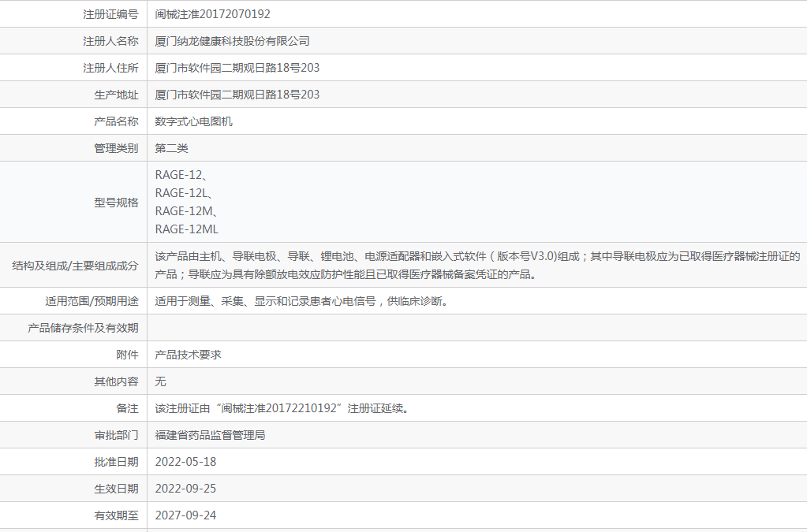Click approving authority 福建省药品监督管理局
Screen dimensions: 807x532
pos(210,435)
